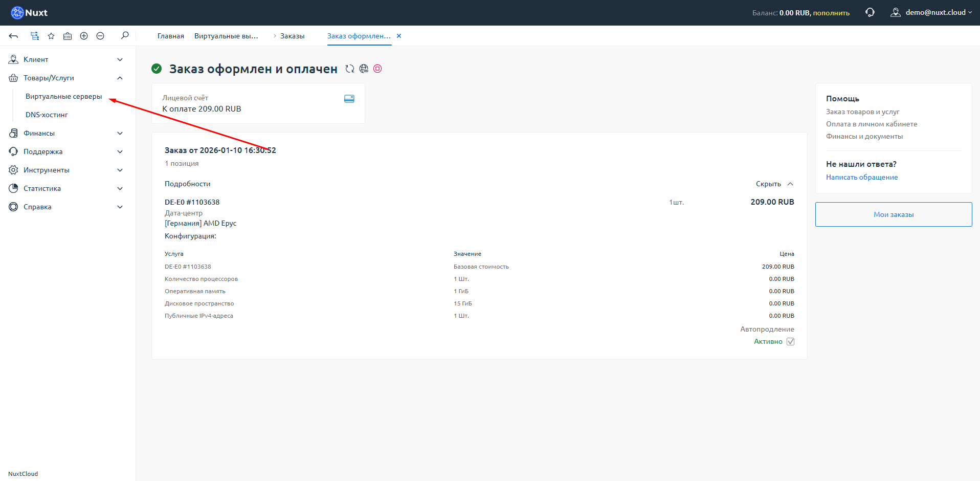Switch to the Заказы breadcrumb tab
Image resolution: width=980 pixels, height=481 pixels.
292,35
